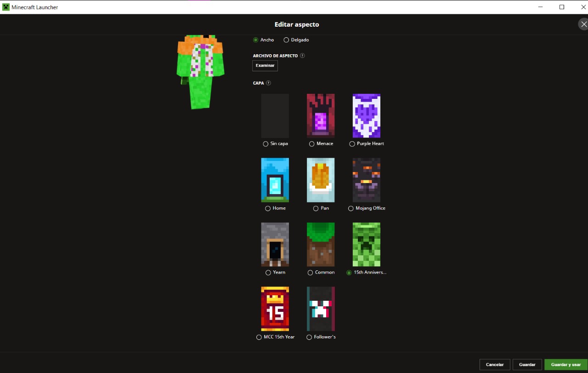Image resolution: width=588 pixels, height=373 pixels.
Task: Click the Home cape label
Action: pyautogui.click(x=279, y=208)
